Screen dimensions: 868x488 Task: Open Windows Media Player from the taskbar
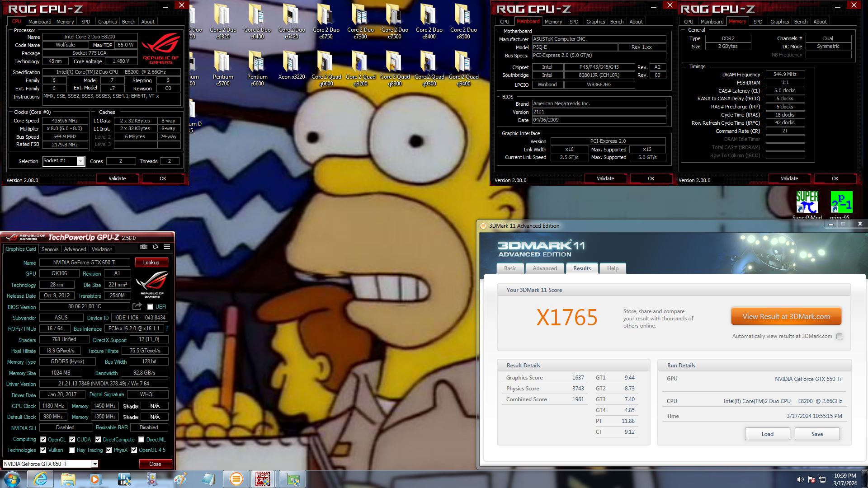[95, 479]
